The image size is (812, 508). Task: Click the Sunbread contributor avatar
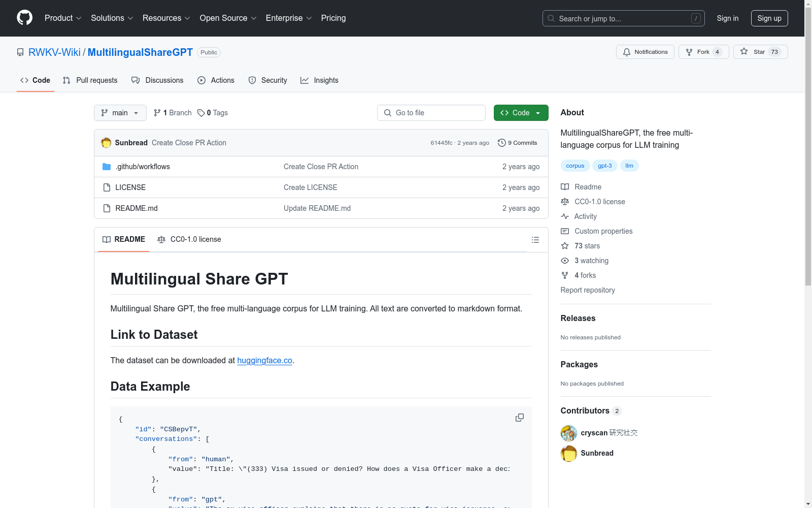tap(569, 453)
